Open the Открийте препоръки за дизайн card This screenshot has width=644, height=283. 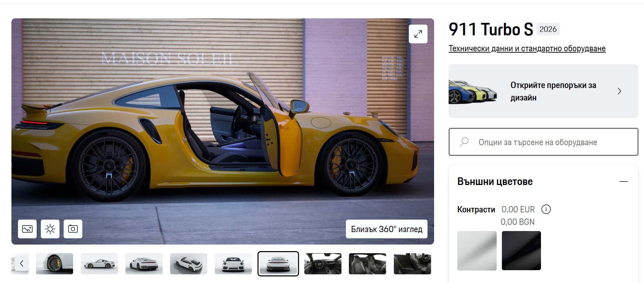[543, 91]
